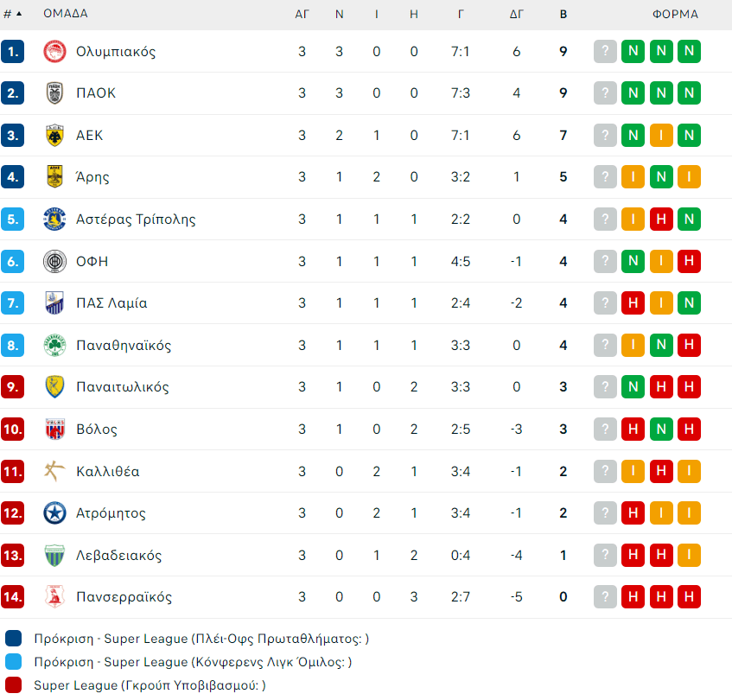Click the ΠΑΟΚ team crest
The height and width of the screenshot is (700, 732).
click(x=54, y=93)
